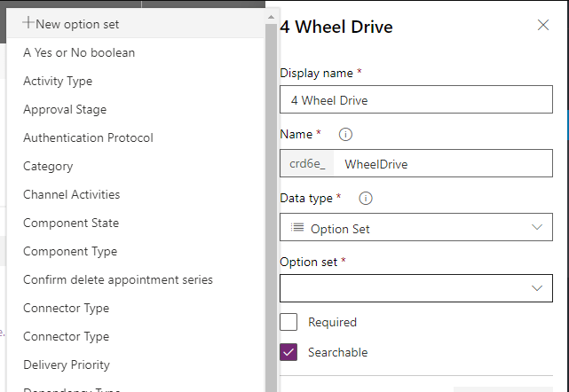This screenshot has width=569, height=392.
Task: Click the crd6e_ prefix label
Action: [x=307, y=163]
